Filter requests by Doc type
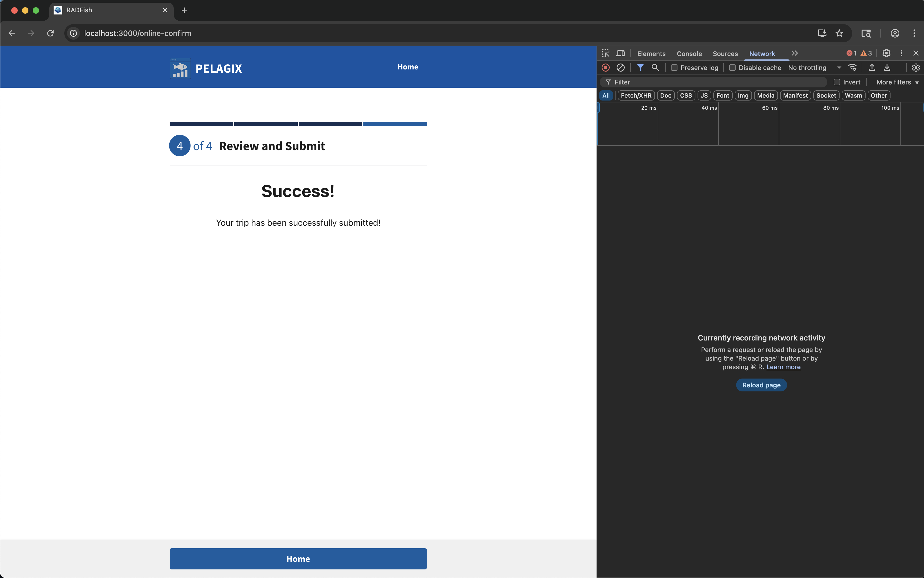 click(x=666, y=95)
